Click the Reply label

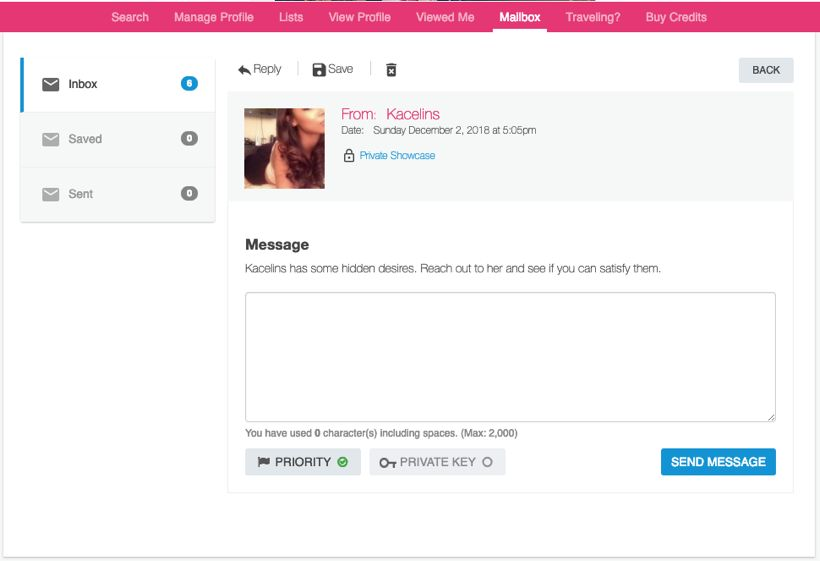point(267,69)
